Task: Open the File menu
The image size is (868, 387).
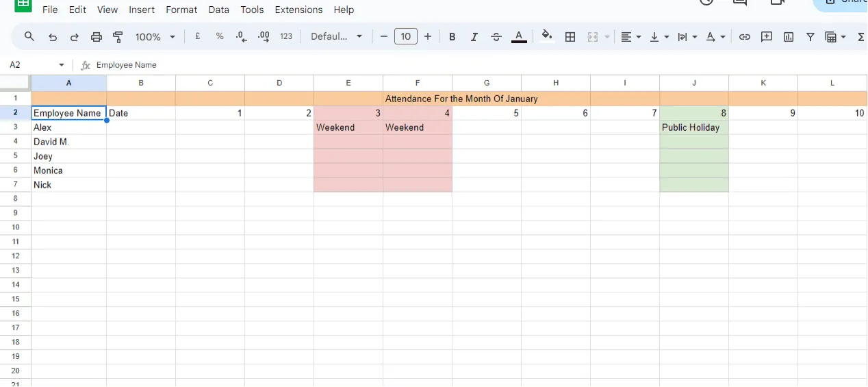Action: tap(50, 10)
